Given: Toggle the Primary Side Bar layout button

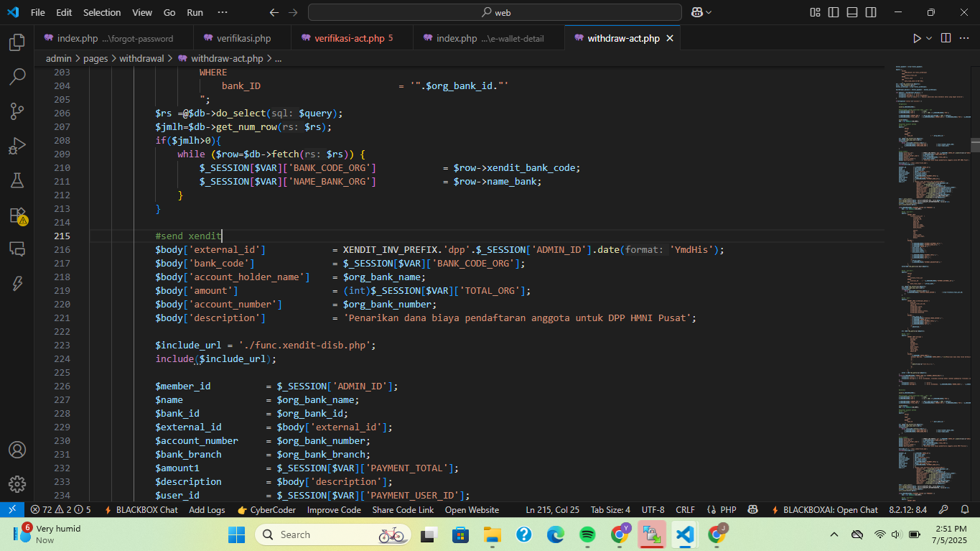Looking at the screenshot, I should (x=834, y=12).
